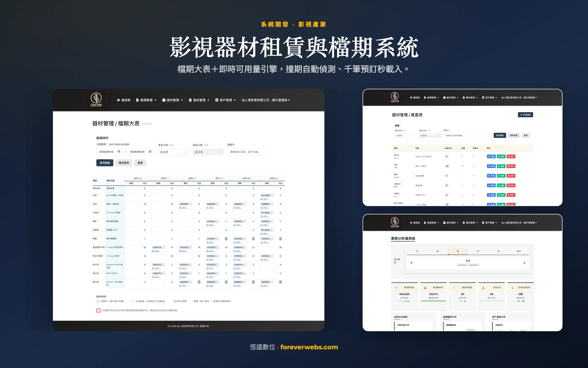This screenshot has width=588, height=368.
Task: View the 黑旗 + 旗框組 asset row
Action: pyautogui.click(x=491, y=166)
